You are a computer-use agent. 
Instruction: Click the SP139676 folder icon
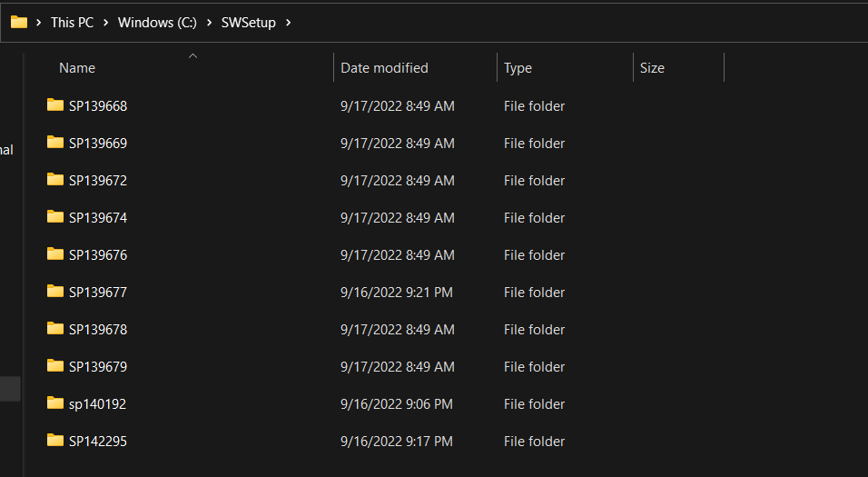[x=55, y=254]
